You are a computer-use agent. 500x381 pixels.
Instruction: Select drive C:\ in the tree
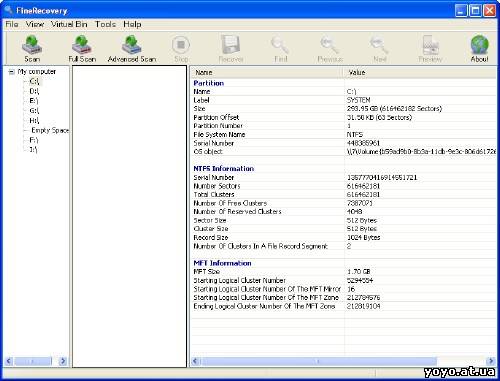click(x=34, y=81)
